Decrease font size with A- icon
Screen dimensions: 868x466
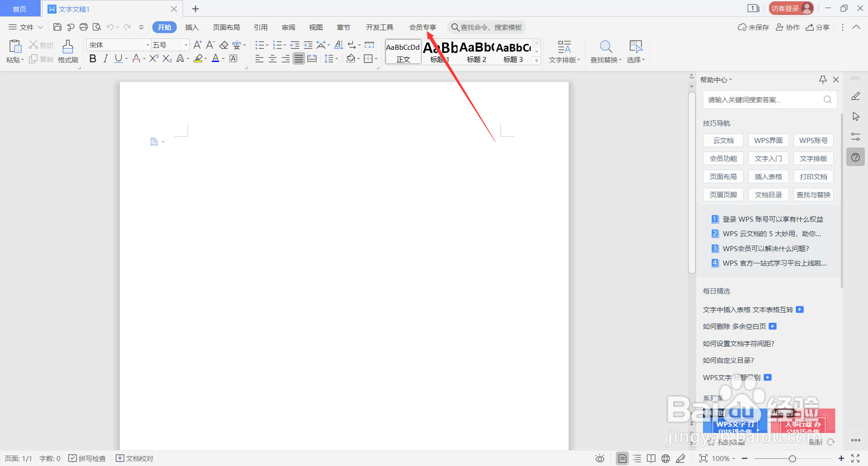[210, 45]
